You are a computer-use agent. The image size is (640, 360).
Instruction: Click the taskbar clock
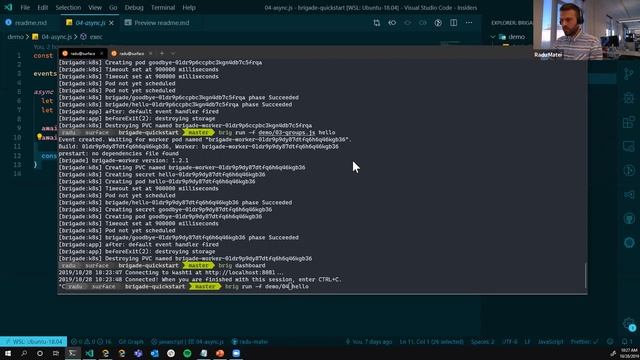629,353
